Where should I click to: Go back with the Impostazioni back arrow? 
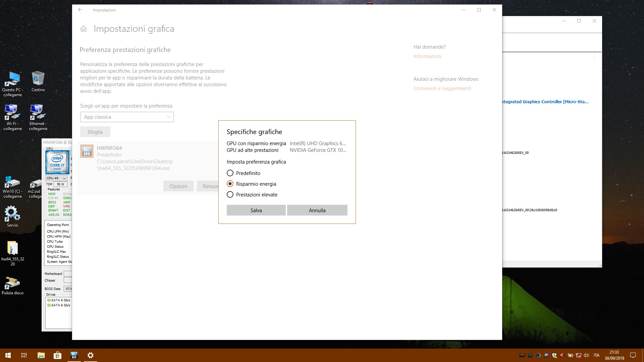80,10
